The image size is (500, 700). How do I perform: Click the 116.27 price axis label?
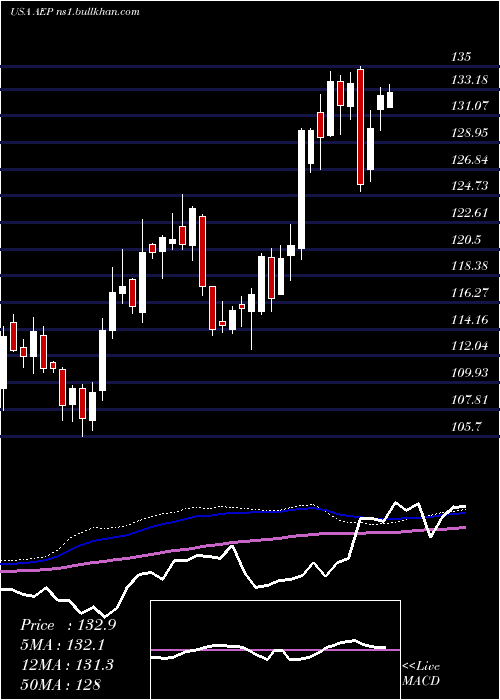click(469, 293)
